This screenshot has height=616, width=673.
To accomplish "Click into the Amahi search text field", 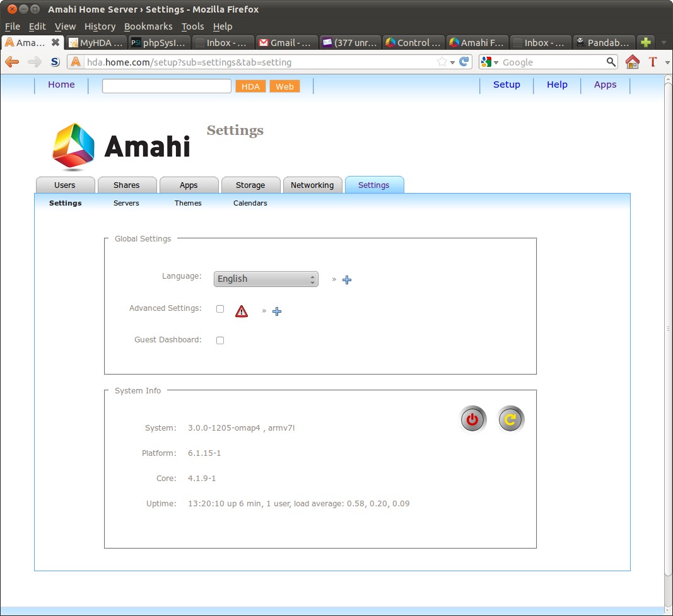I will [x=167, y=86].
